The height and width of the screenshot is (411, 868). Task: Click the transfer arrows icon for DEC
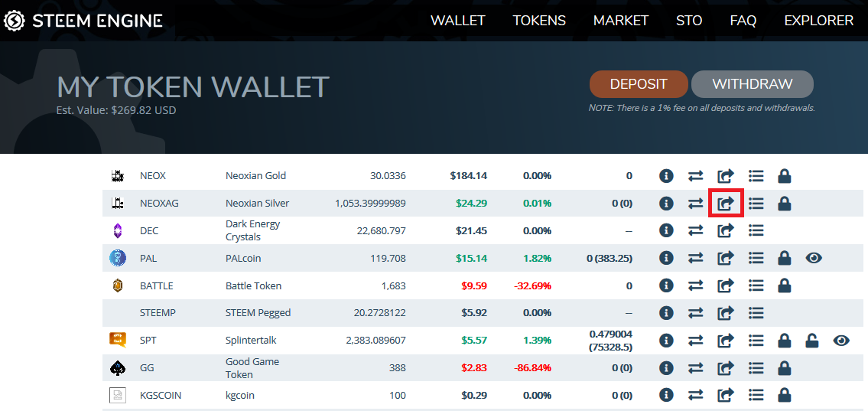click(695, 230)
